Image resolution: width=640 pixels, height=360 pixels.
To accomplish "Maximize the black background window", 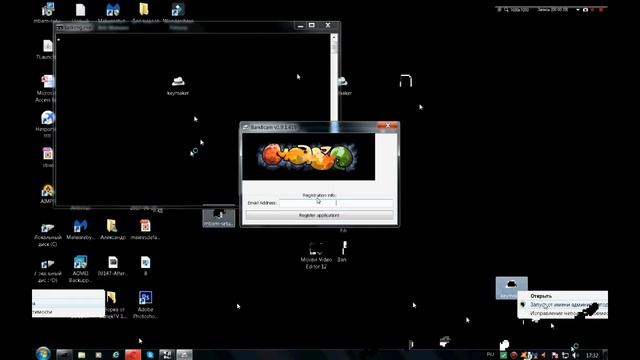I will [x=312, y=25].
